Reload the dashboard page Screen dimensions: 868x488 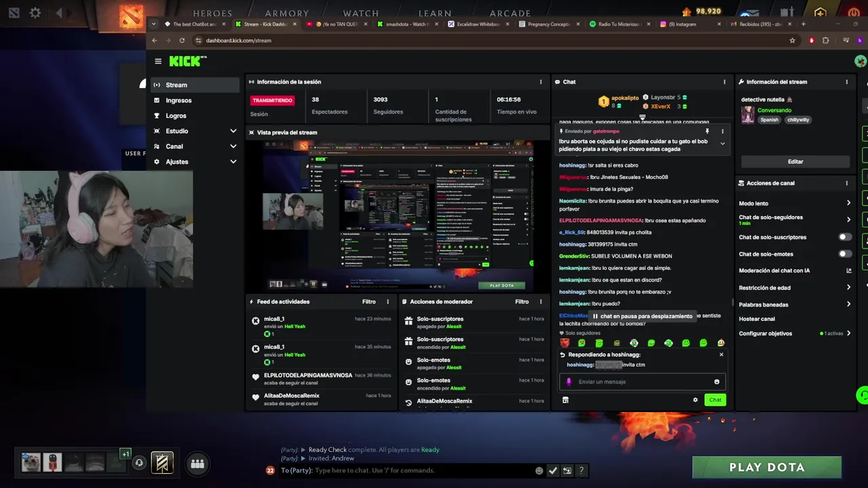182,41
